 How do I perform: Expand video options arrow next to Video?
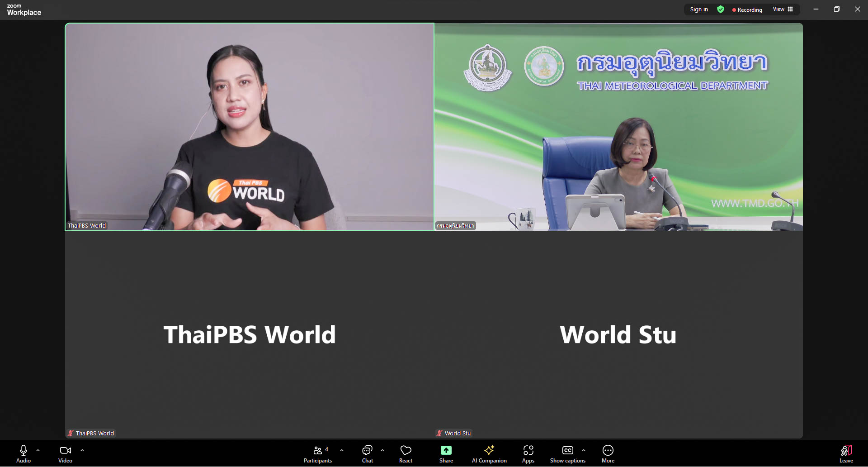(82, 450)
